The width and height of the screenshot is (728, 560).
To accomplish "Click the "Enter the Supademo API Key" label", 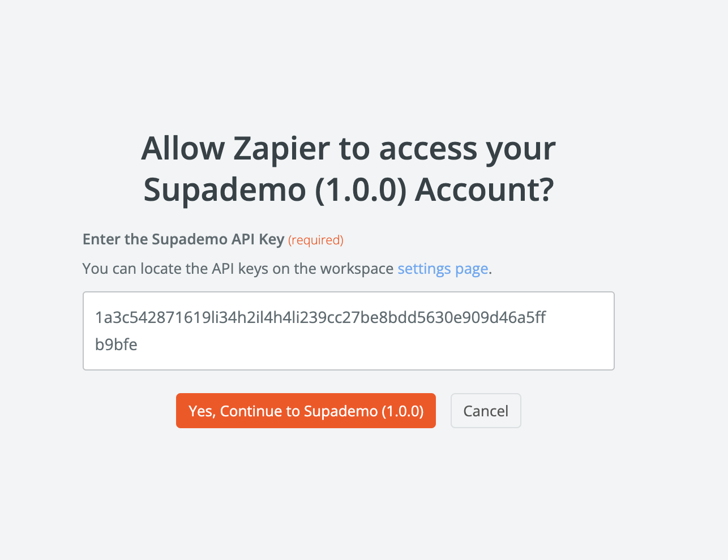I will [183, 239].
